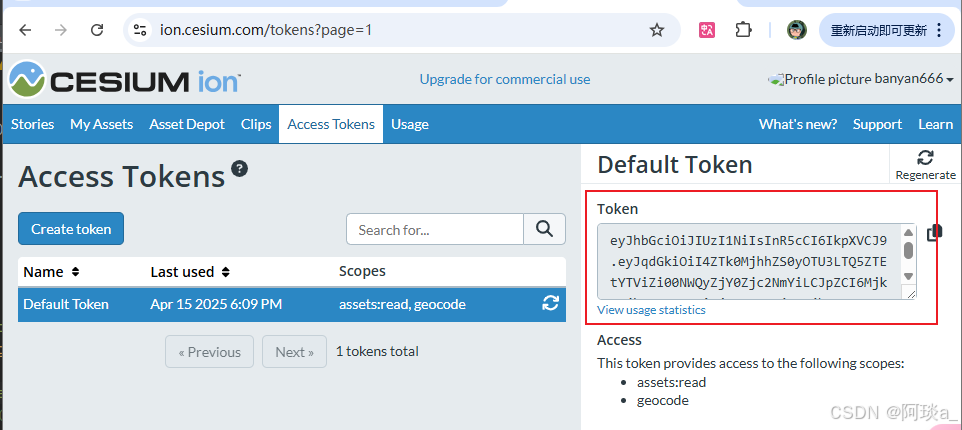This screenshot has width=962, height=430.
Task: Switch to the Asset Depot tab
Action: pos(187,124)
